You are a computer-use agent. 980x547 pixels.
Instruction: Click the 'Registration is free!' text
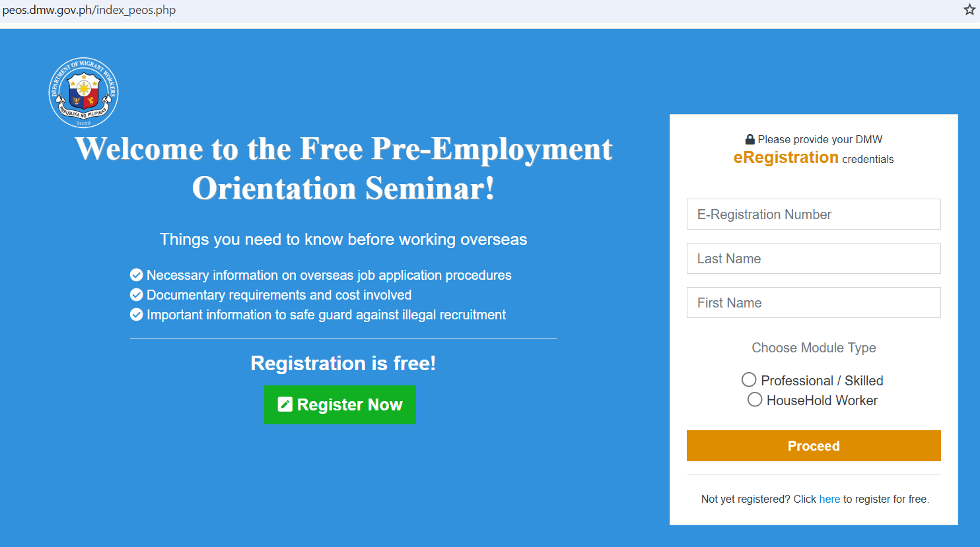[x=343, y=363]
